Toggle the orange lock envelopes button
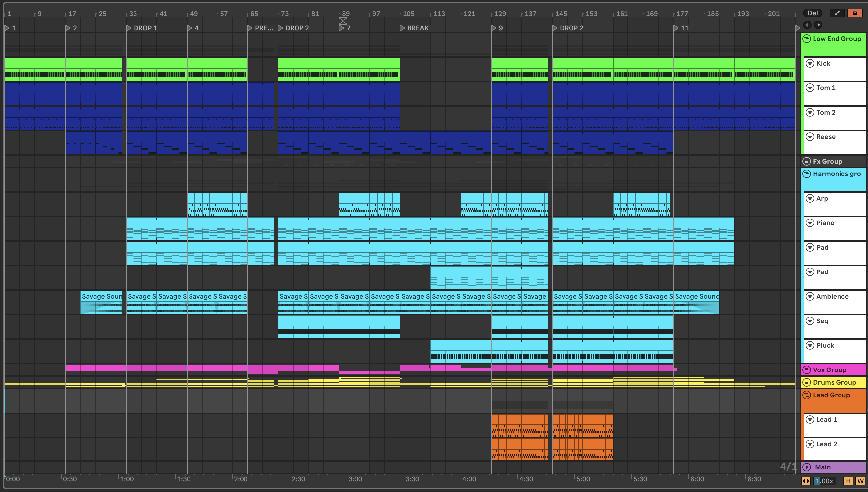 pos(855,13)
